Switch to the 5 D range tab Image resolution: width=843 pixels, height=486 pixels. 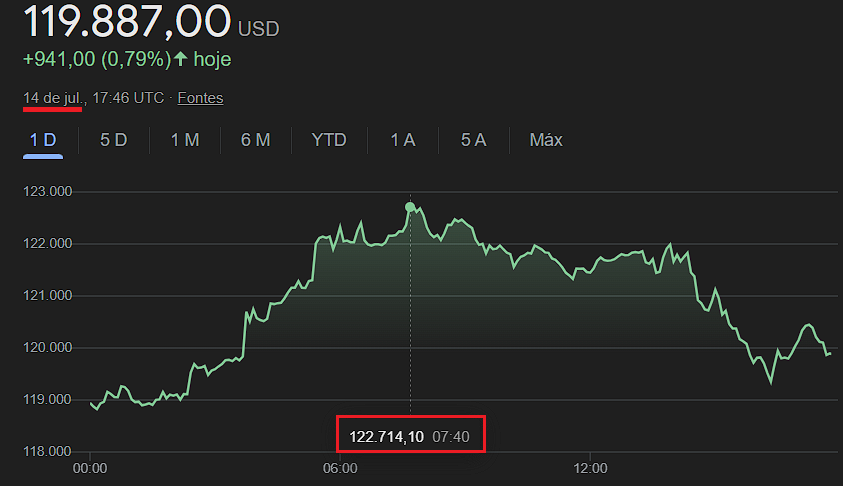113,140
